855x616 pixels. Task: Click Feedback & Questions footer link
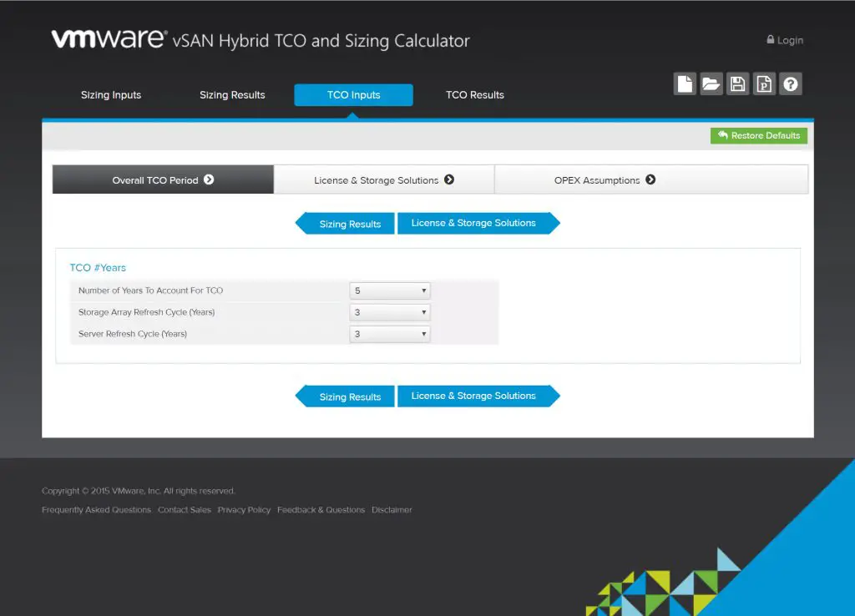pyautogui.click(x=321, y=510)
